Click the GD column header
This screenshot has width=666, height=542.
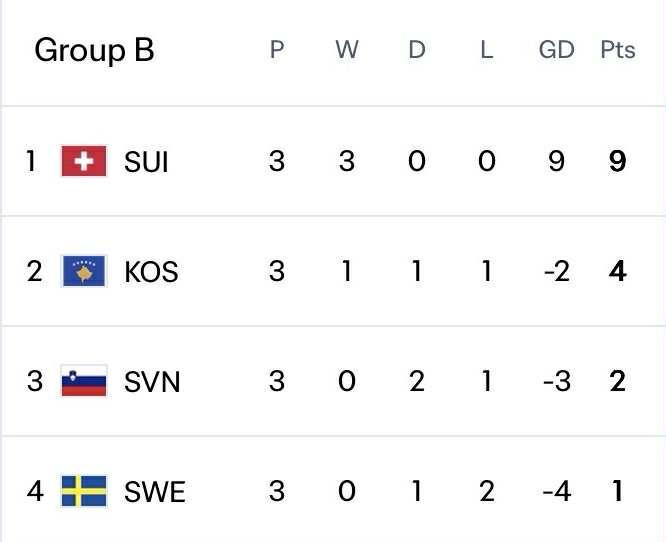click(x=556, y=50)
